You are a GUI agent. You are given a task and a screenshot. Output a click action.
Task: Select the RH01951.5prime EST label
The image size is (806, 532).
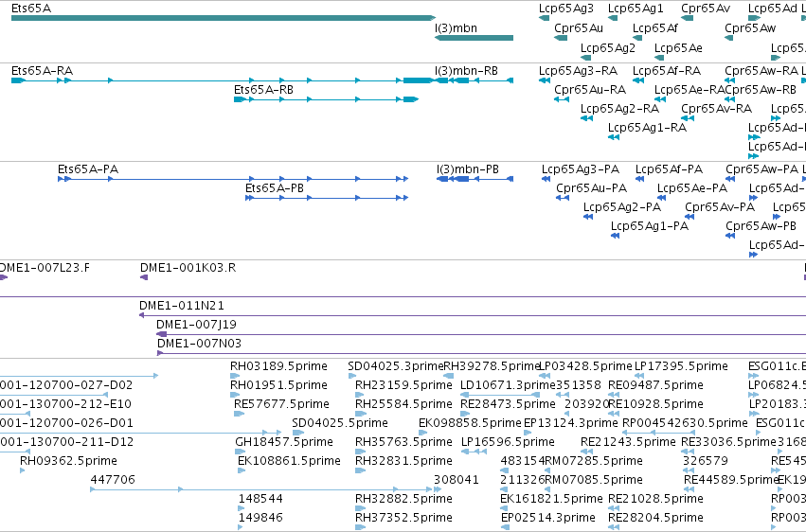278,385
